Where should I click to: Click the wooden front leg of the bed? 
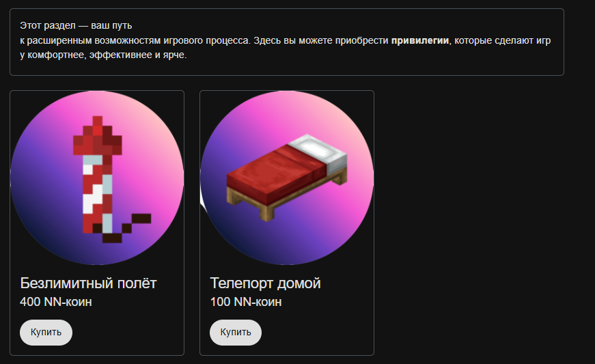click(267, 212)
